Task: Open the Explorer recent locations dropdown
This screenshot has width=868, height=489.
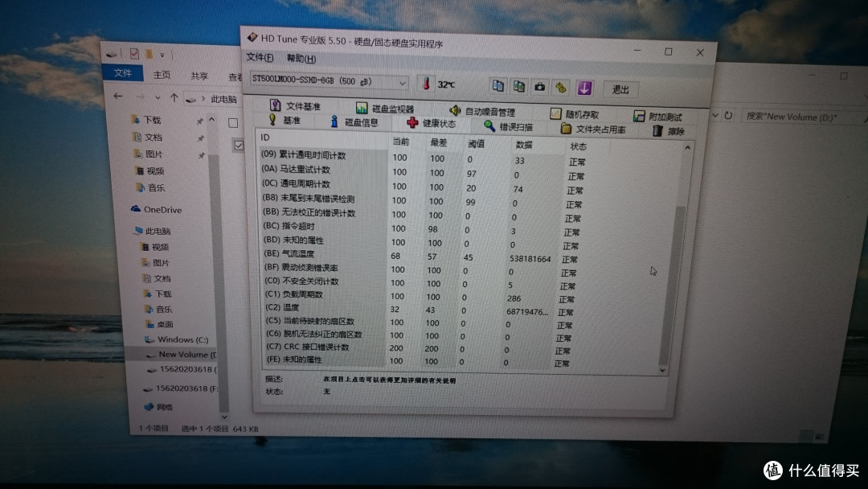Action: (158, 97)
